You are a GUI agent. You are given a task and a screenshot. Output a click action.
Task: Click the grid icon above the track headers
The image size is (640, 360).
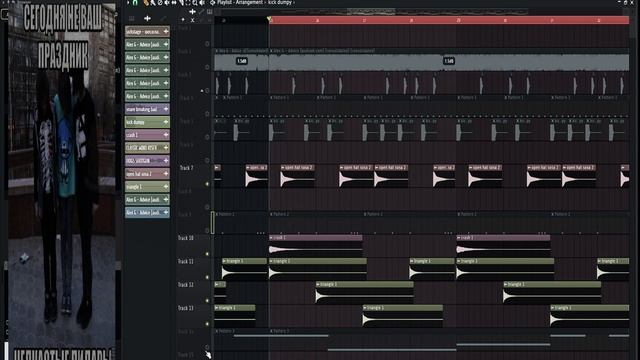(209, 11)
